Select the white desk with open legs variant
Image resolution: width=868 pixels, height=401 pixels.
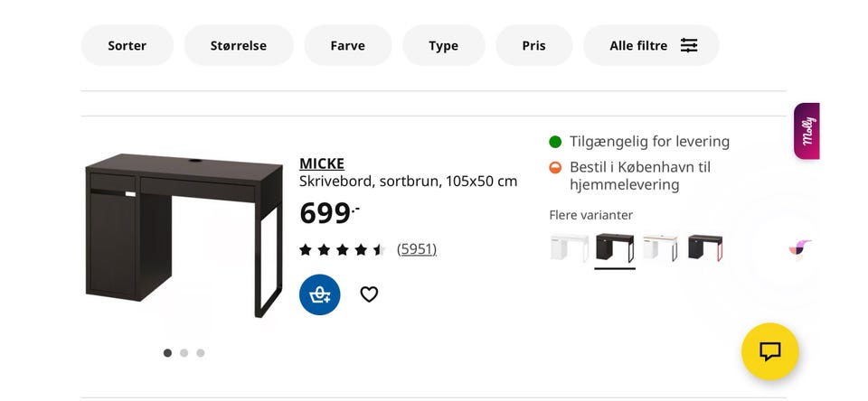pos(660,247)
